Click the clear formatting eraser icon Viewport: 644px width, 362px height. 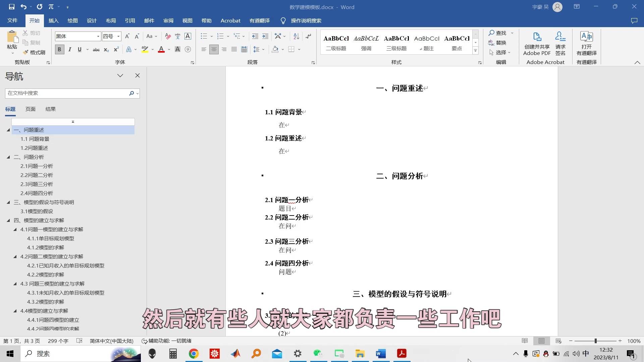click(168, 36)
